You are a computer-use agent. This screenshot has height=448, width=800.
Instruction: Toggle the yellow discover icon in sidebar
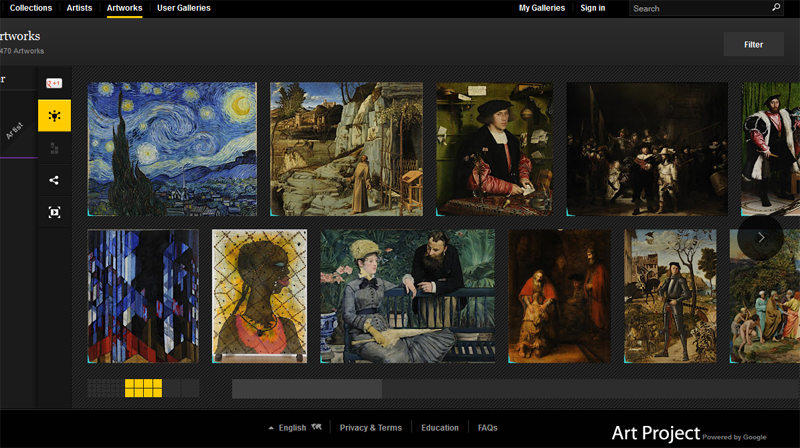pos(54,116)
